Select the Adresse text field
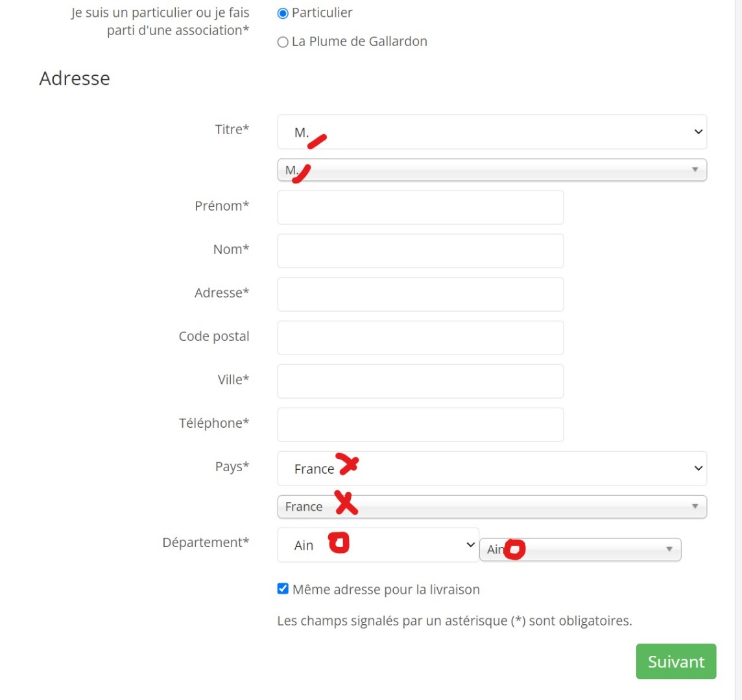 point(420,294)
